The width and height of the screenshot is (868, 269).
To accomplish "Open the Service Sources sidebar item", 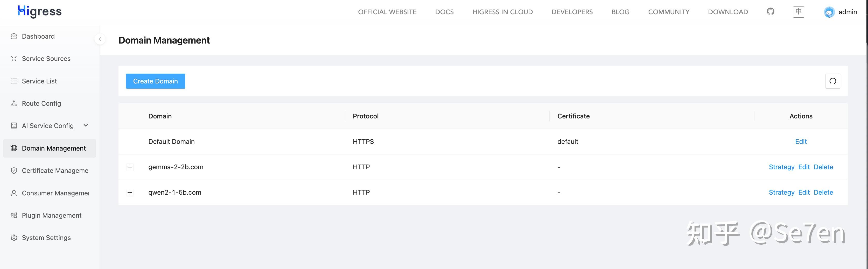I will (x=46, y=59).
